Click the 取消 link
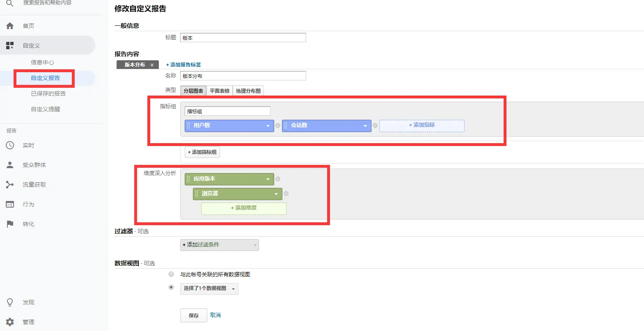Screen dimensions: 644x331 pos(215,315)
